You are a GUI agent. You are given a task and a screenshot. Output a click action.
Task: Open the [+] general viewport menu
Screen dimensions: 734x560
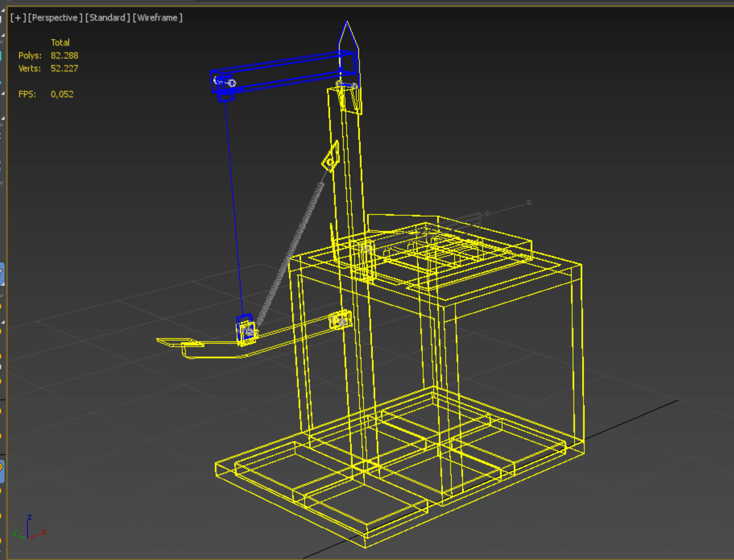[18, 18]
